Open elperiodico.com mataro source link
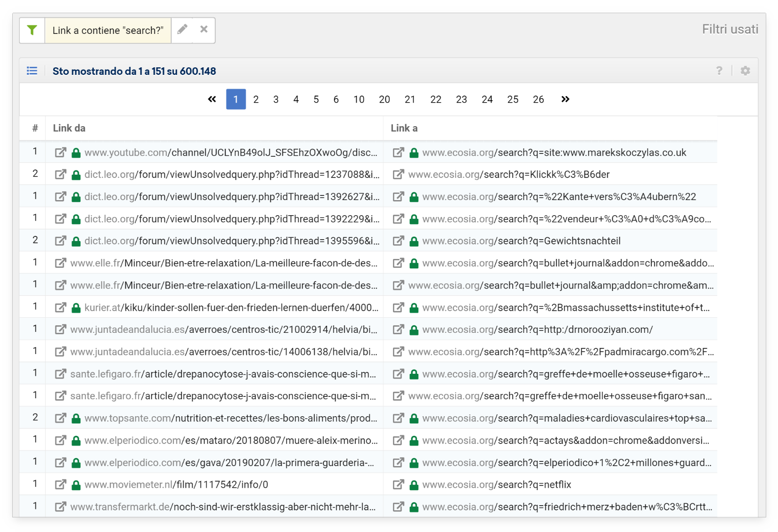 point(231,440)
